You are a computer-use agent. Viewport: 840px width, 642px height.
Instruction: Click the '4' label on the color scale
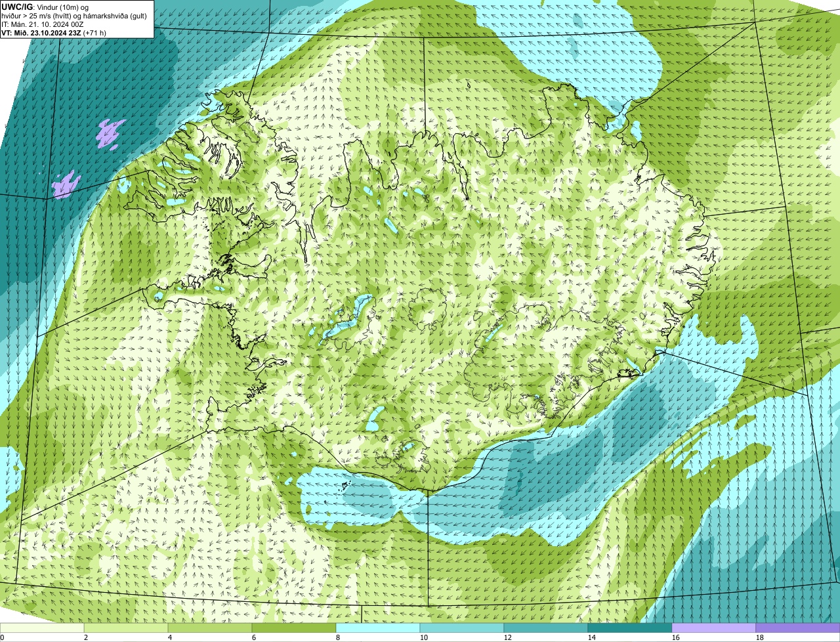170,637
